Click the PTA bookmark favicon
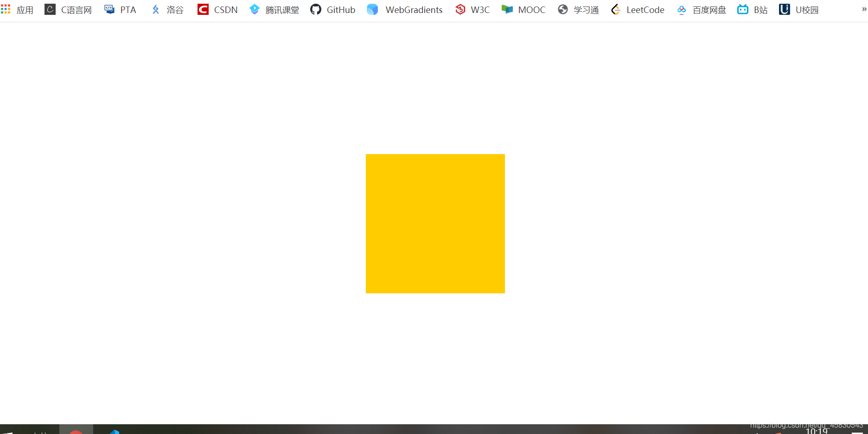Screen dimensions: 868x434 pos(109,9)
